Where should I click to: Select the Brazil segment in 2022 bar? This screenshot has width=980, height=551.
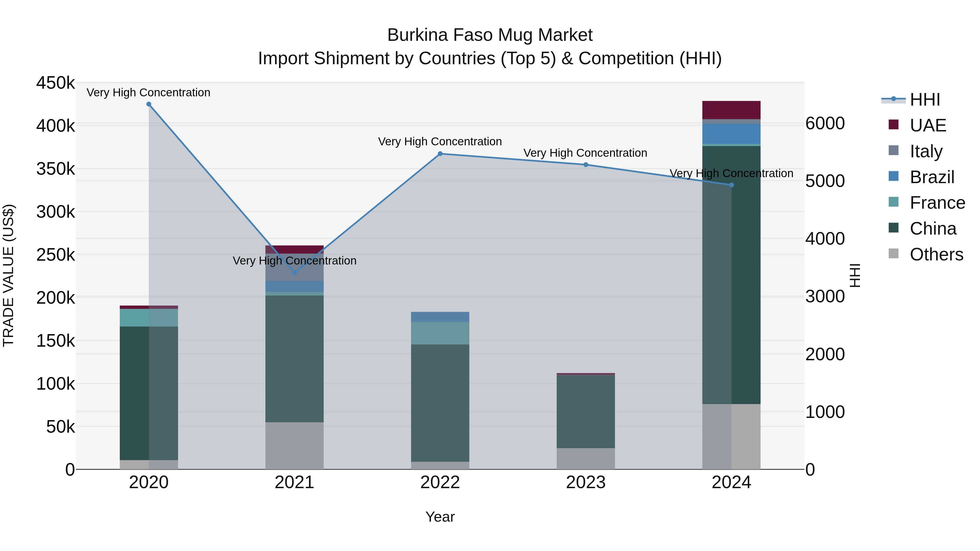(440, 317)
